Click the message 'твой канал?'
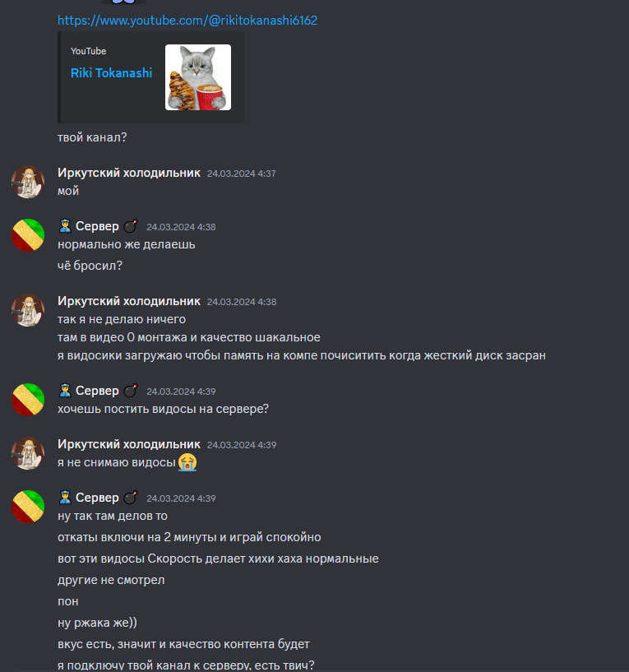The height and width of the screenshot is (672, 629). [92, 137]
